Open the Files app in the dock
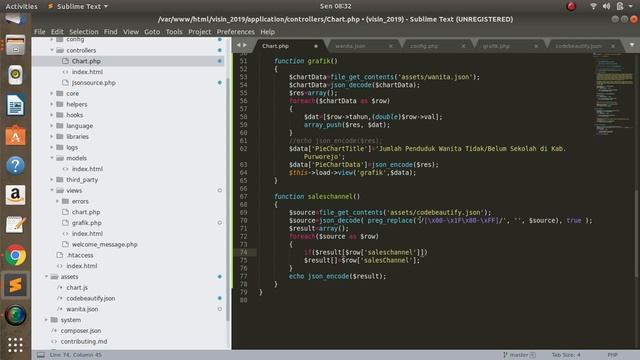640x360 pixels. coord(16,45)
